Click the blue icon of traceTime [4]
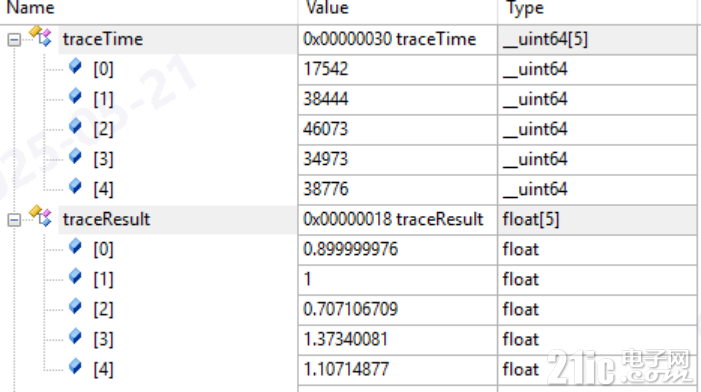This screenshot has height=392, width=701. (x=76, y=186)
